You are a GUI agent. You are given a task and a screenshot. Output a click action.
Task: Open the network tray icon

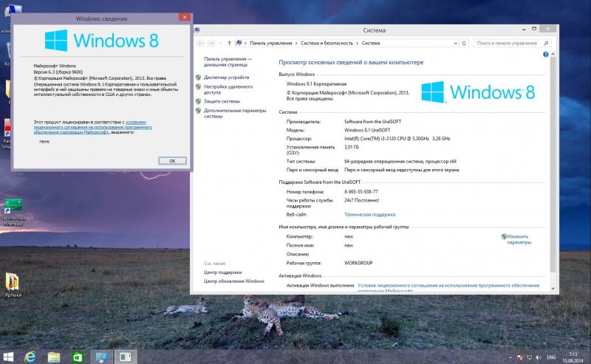[x=529, y=357]
